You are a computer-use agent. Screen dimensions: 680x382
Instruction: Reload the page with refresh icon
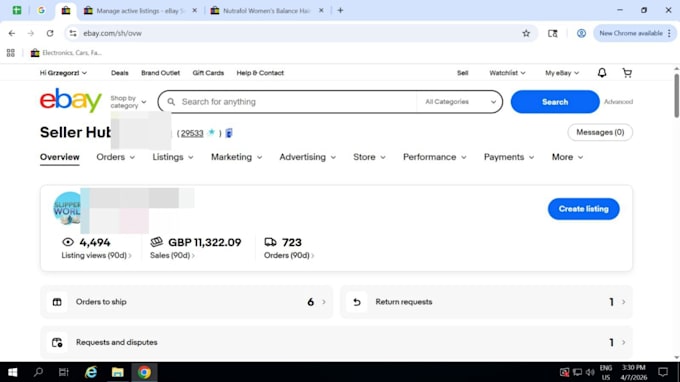pos(50,33)
